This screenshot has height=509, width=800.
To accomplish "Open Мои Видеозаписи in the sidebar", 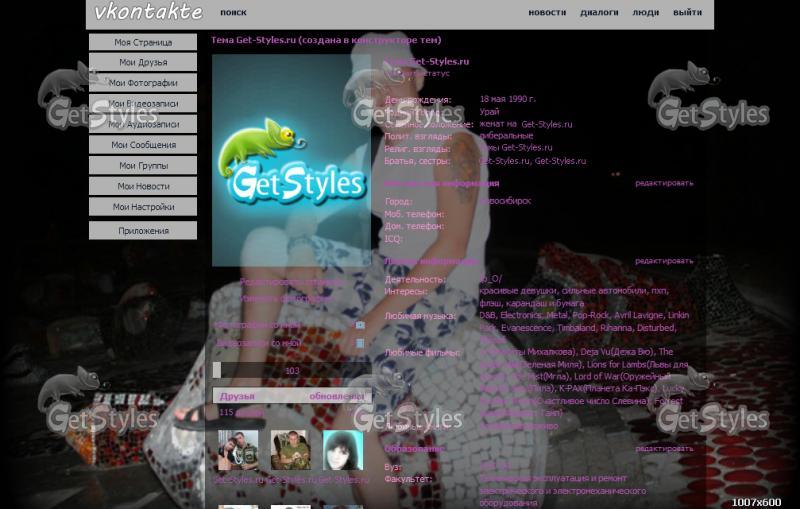I will pos(143,104).
